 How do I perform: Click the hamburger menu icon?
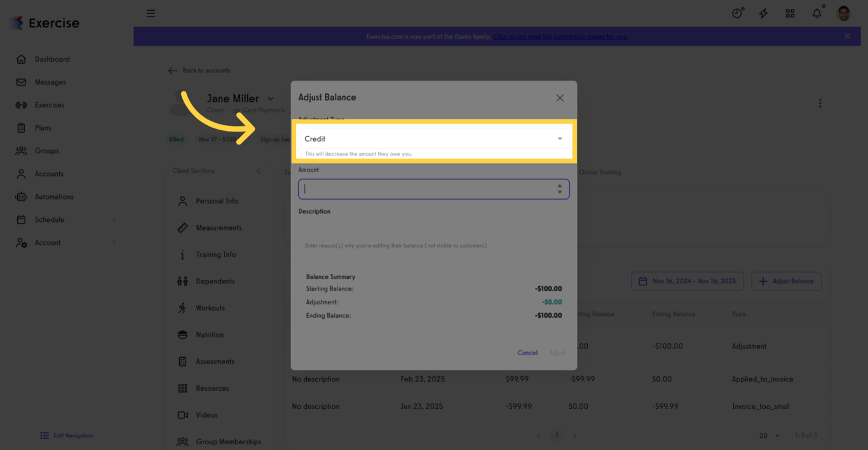pyautogui.click(x=151, y=13)
